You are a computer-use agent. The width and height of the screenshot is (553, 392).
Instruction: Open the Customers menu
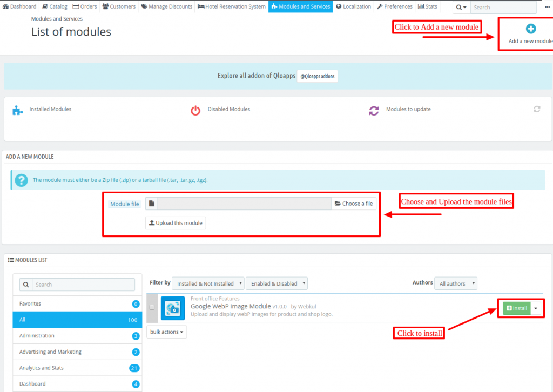point(119,6)
